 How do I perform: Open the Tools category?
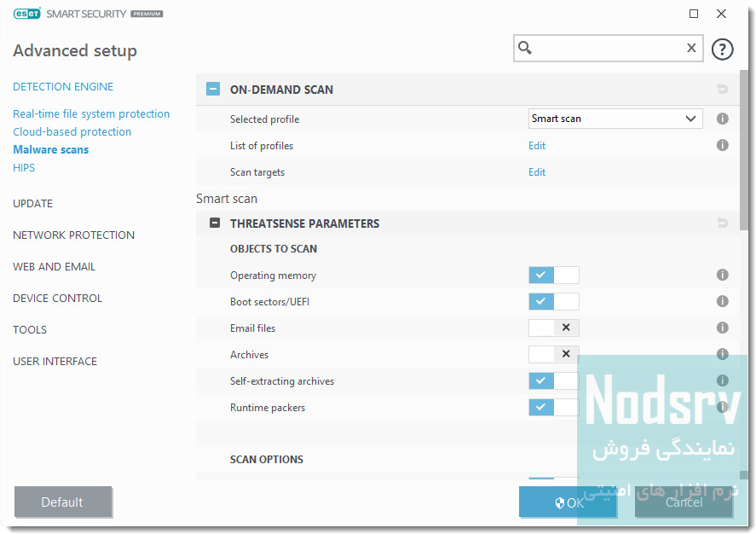tap(30, 330)
